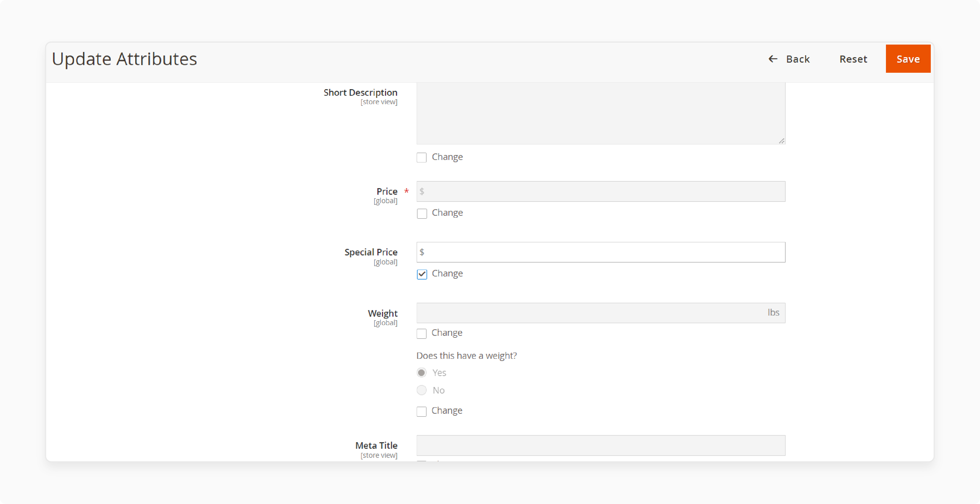Enable Change checkbox under Short Description
This screenshot has height=504, width=980.
422,158
